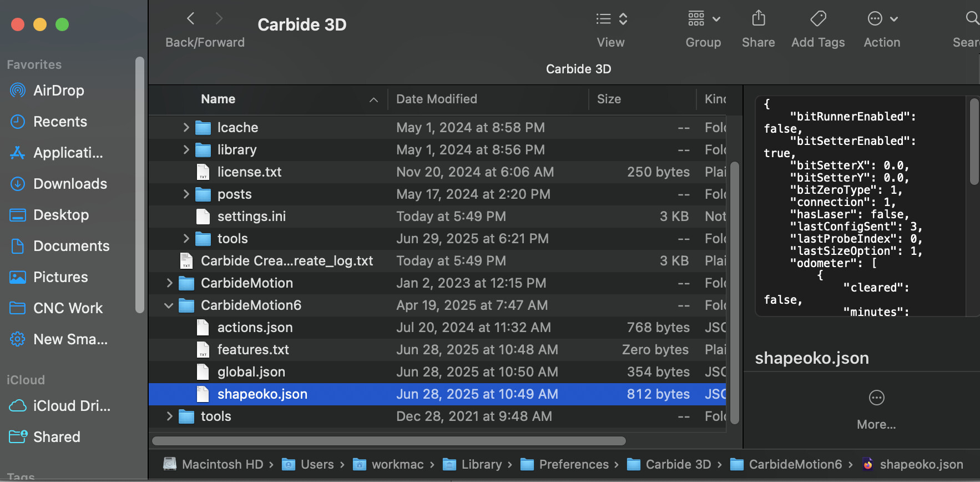Expand the lcache folder

click(186, 128)
